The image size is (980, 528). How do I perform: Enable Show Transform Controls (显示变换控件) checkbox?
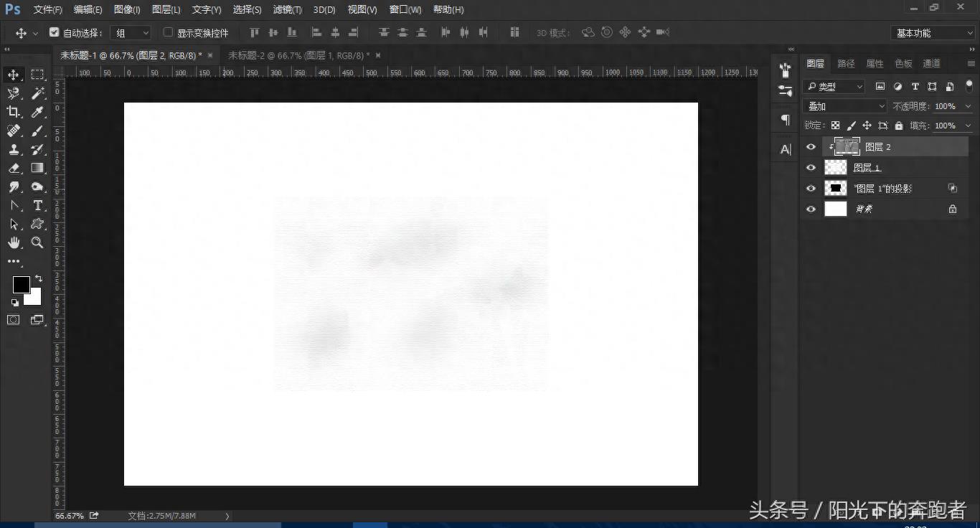tap(168, 32)
